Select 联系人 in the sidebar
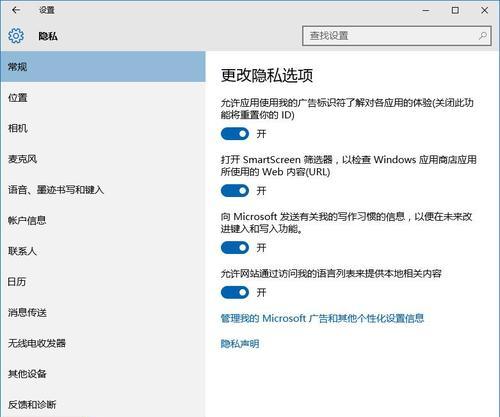 (103, 251)
